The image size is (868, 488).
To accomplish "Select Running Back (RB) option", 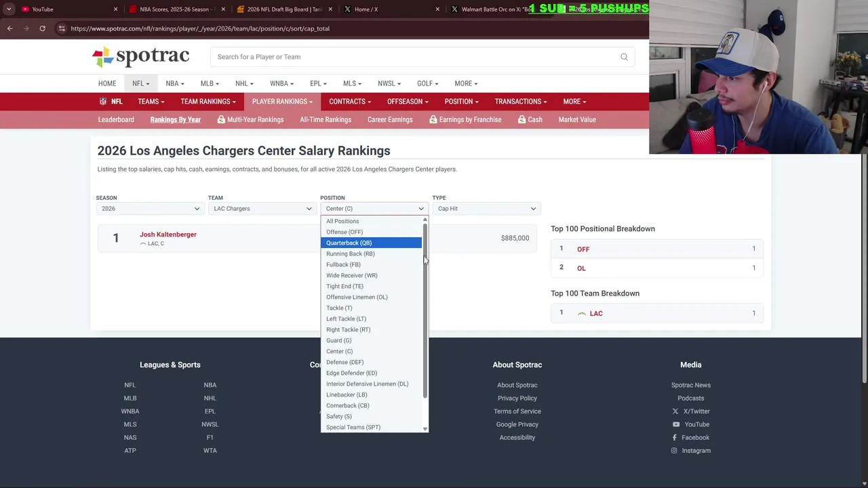I will point(371,253).
